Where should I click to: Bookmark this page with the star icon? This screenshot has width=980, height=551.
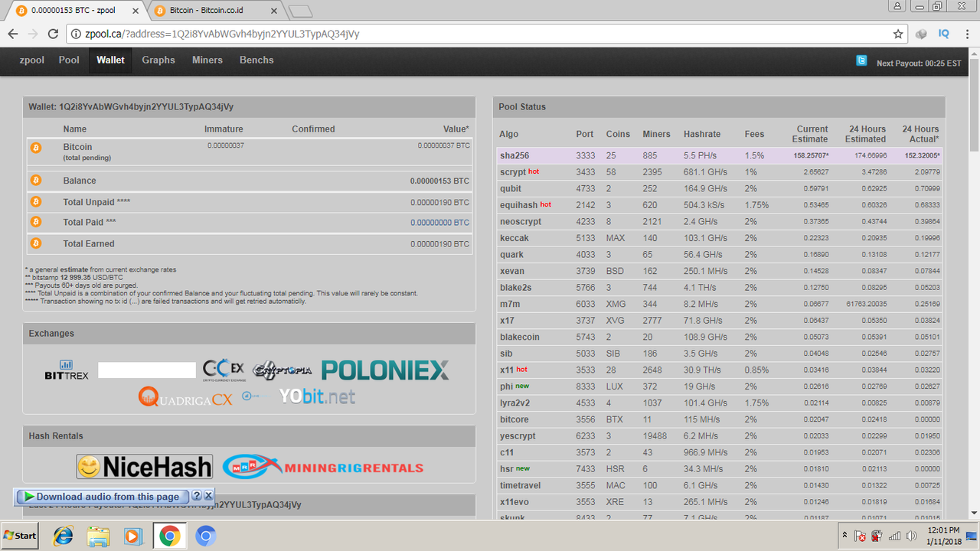(898, 34)
